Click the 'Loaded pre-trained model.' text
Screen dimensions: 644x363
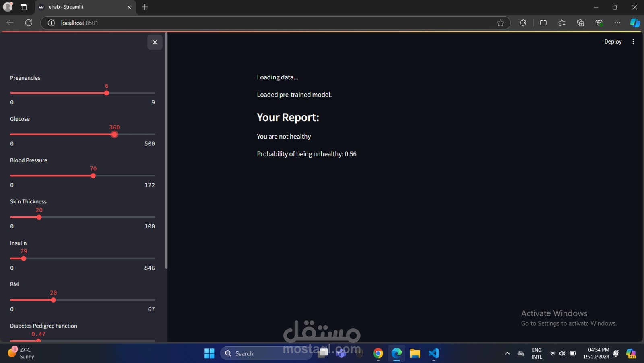294,95
